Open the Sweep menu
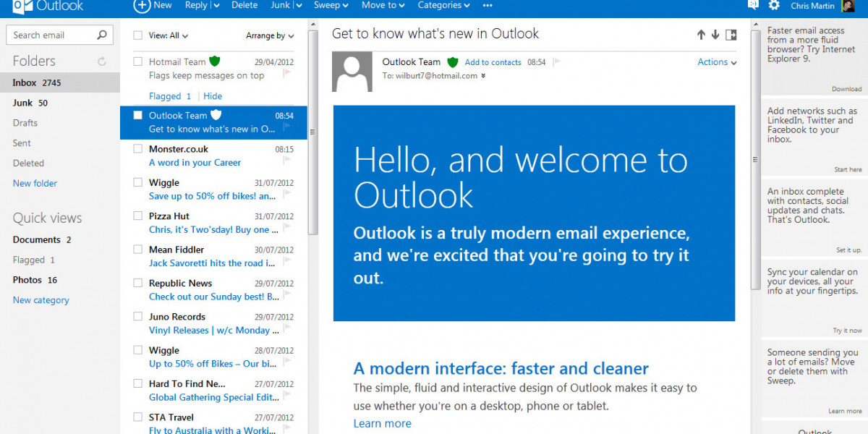 (331, 5)
